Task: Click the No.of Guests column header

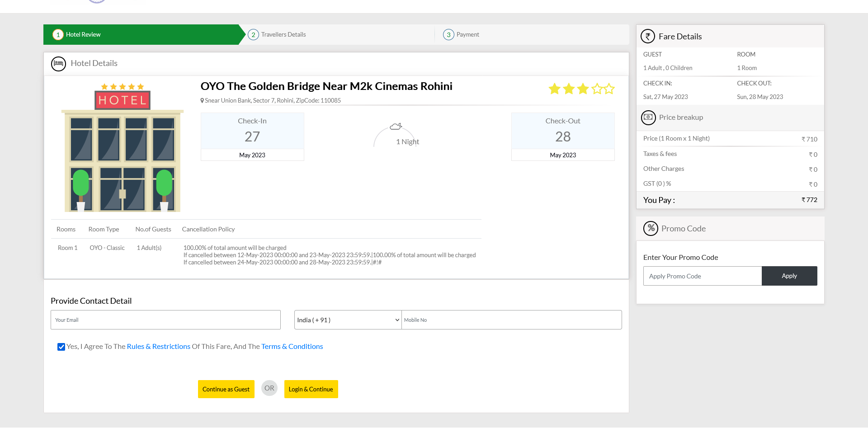Action: (153, 230)
